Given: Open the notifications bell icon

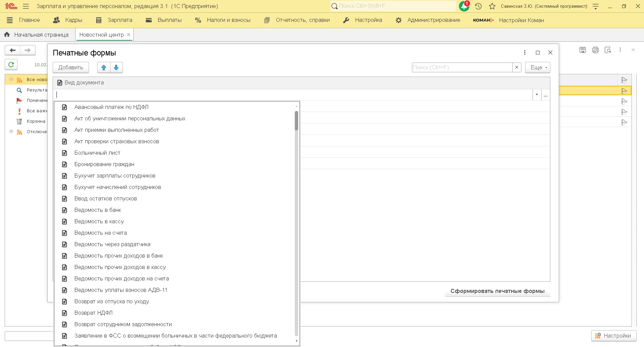Looking at the screenshot, I should click(464, 6).
